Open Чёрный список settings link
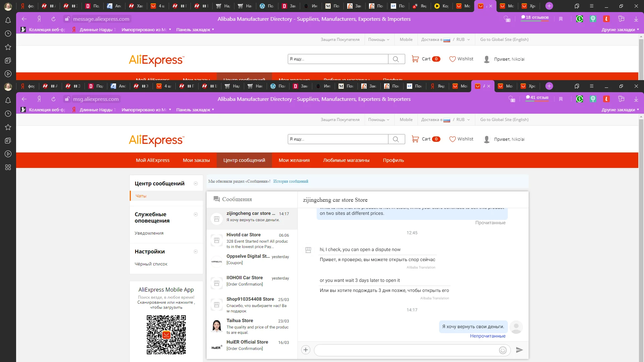The image size is (644, 362). tap(151, 264)
